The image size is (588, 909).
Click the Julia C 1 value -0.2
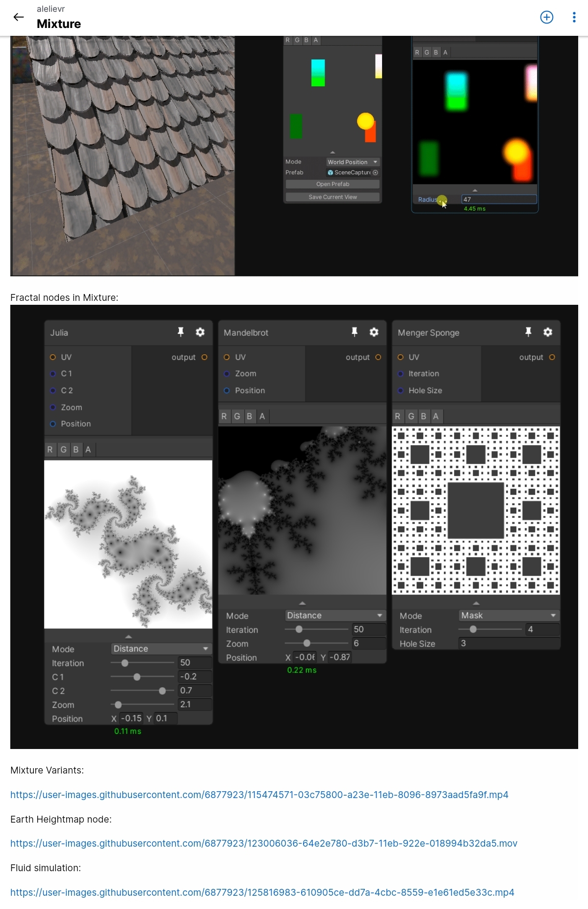tap(195, 676)
